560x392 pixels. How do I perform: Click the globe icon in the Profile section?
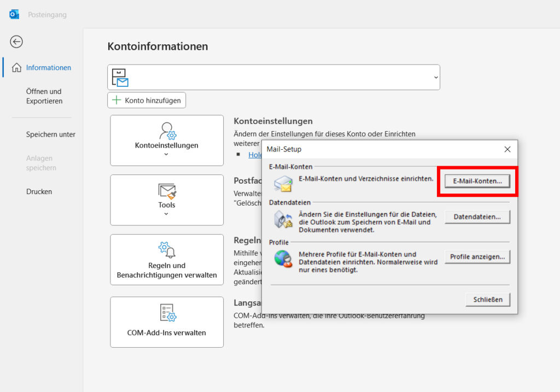283,259
